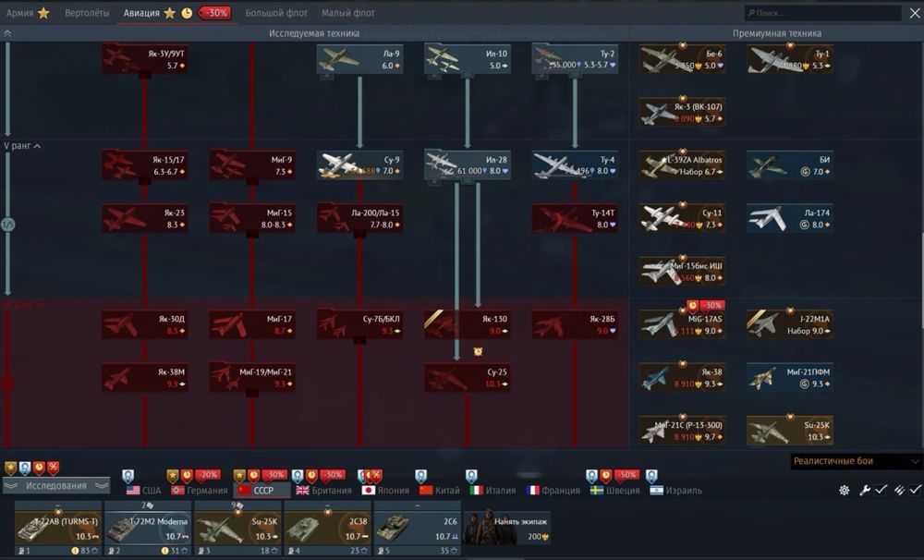Select the Франция nation tab
Screen dimensions: 924x560
click(x=553, y=490)
